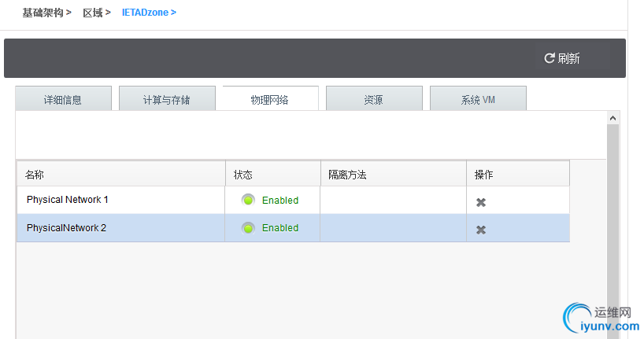Sort table by 名称 column header
The height and width of the screenshot is (339, 644).
point(35,175)
